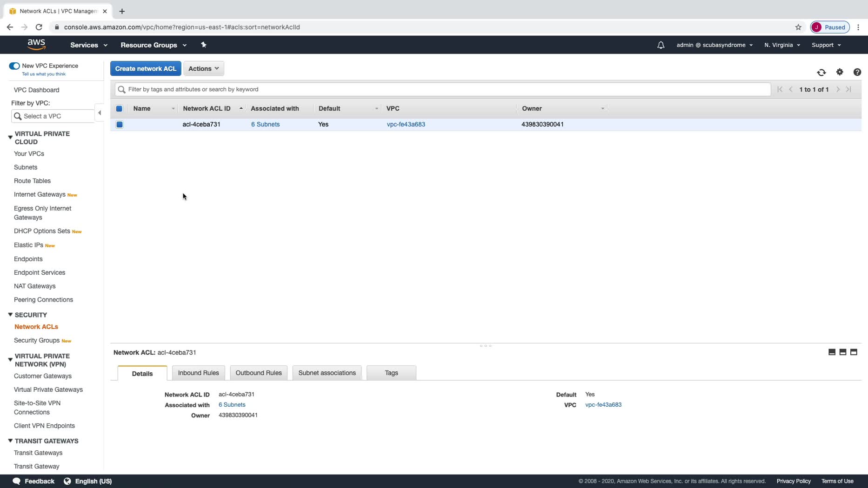
Task: Open the Owner column filter arrow
Action: coord(602,109)
